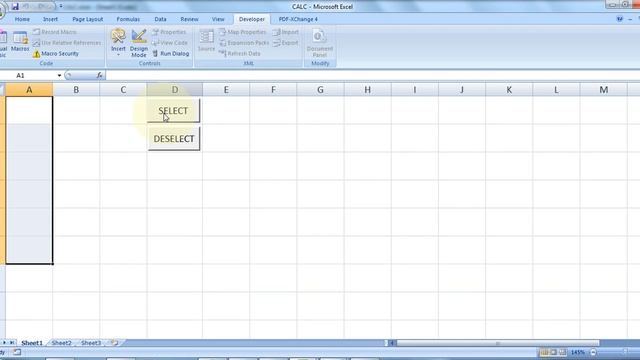
Task: Click the SELECT button on sheet
Action: 173,111
